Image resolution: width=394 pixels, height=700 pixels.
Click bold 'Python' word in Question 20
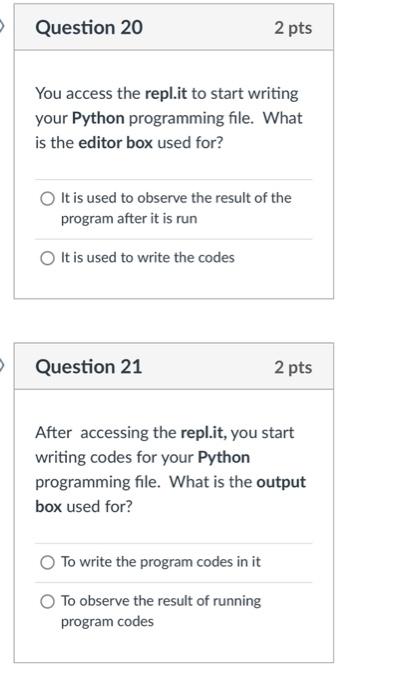98,119
